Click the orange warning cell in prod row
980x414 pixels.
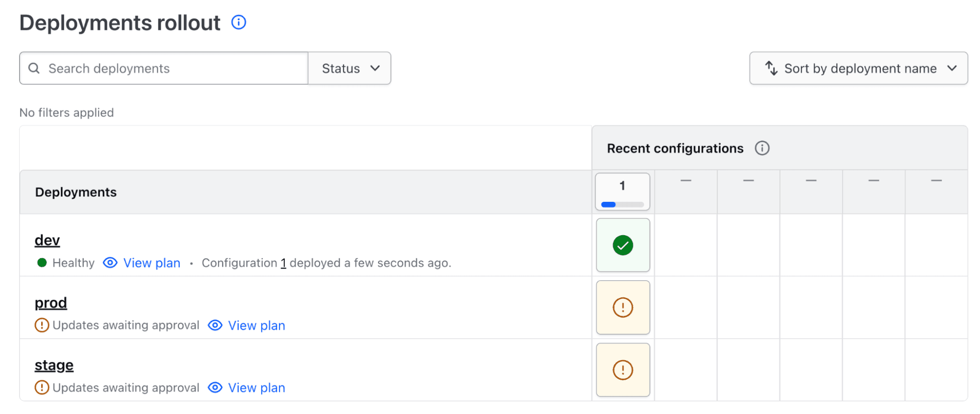[x=623, y=308]
